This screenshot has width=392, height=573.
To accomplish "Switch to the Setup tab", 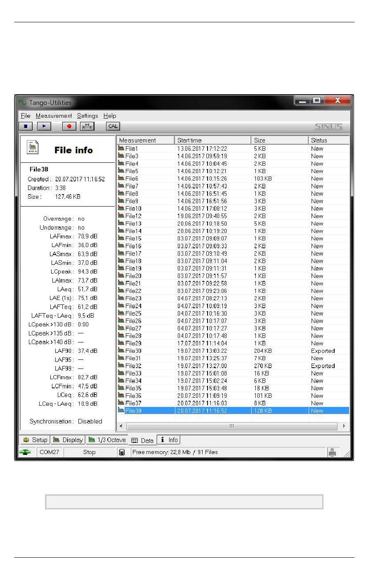I will (35, 440).
